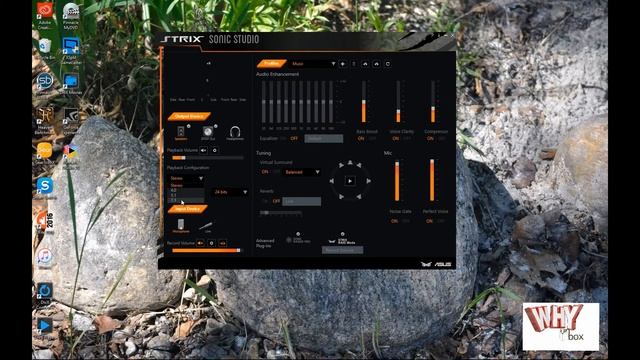Mute the record volume icon
This screenshot has height=360, width=640.
(x=200, y=243)
